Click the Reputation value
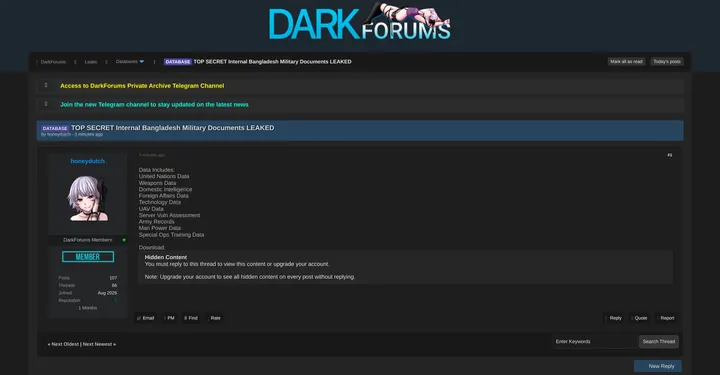Screen dimensions: 720x375 115,300
